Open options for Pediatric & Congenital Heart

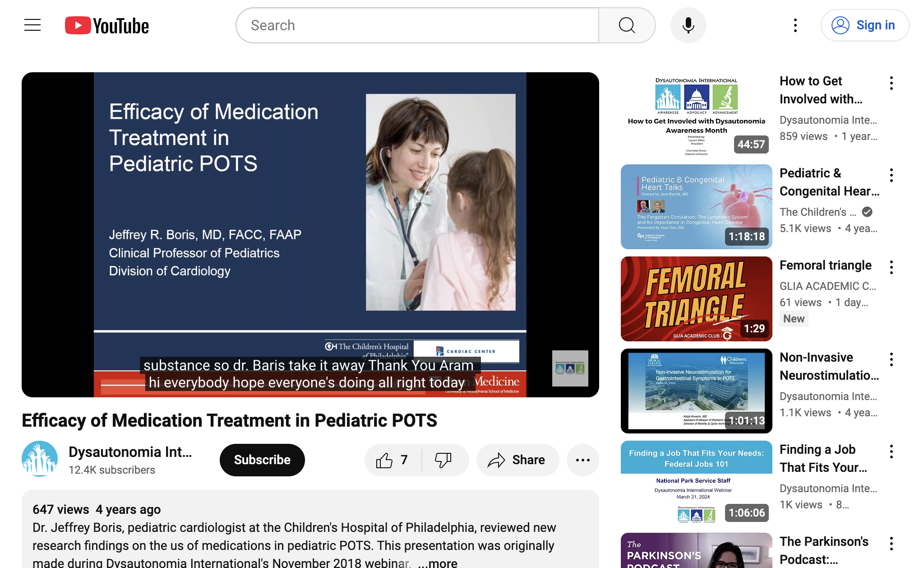(891, 175)
